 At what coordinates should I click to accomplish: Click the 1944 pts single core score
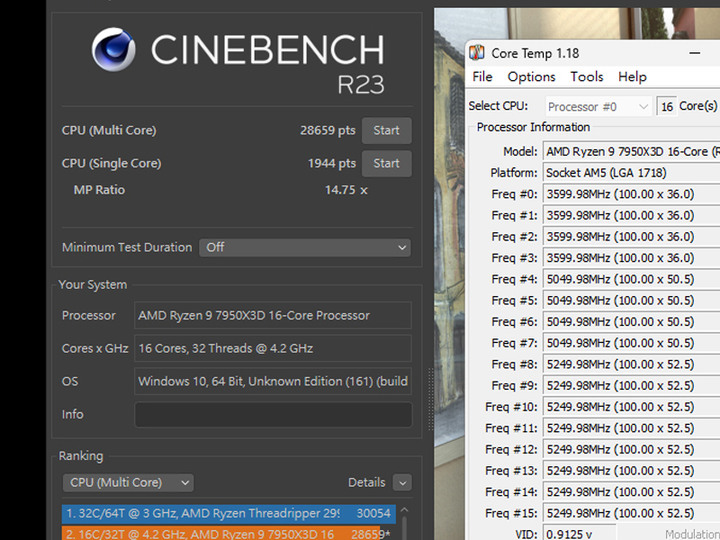[x=332, y=163]
